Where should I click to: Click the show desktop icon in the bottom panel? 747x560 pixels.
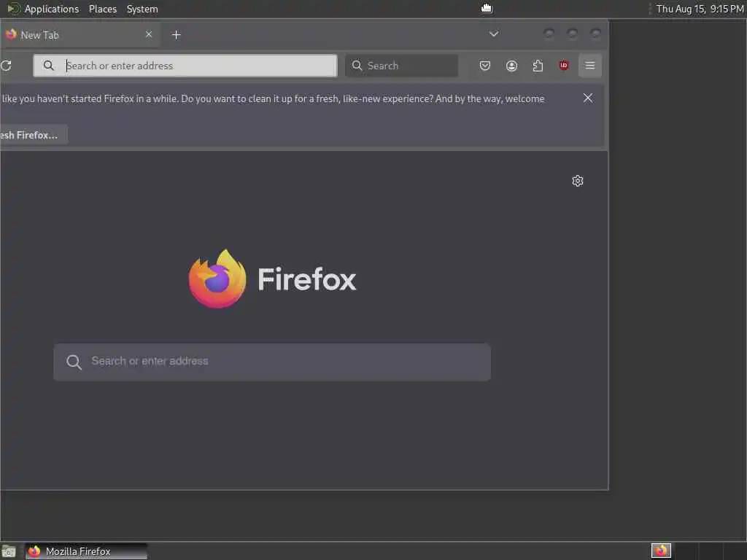(x=9, y=551)
